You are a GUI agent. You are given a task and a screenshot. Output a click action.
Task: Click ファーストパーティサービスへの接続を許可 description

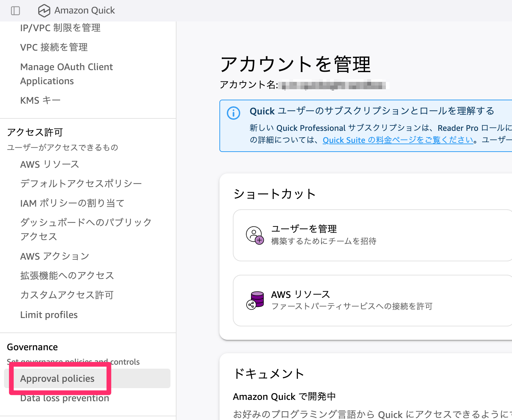(352, 306)
